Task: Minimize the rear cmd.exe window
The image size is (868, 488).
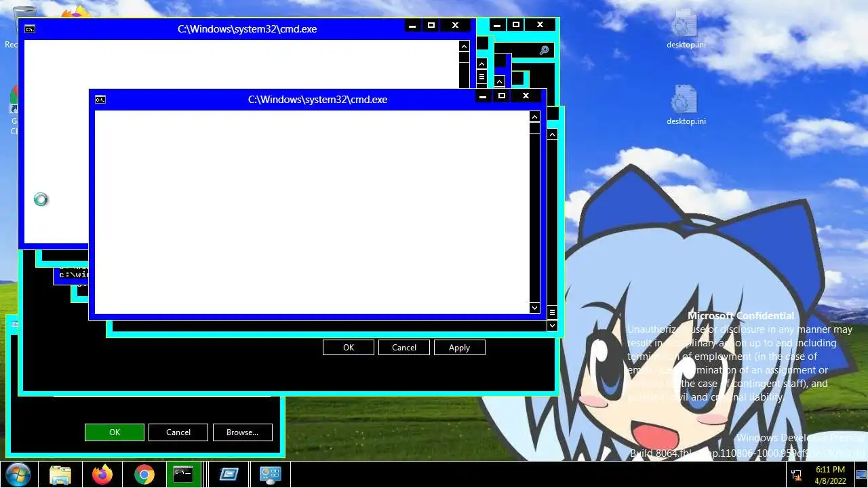Action: point(412,26)
